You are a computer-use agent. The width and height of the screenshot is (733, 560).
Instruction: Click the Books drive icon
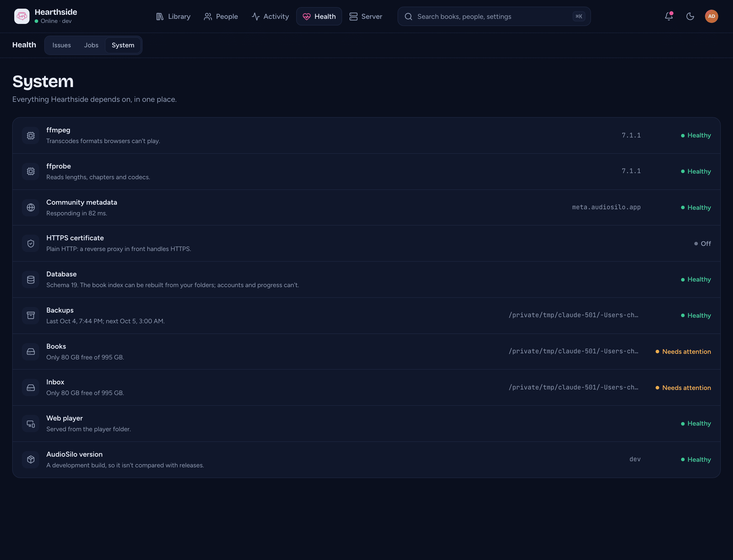point(31,352)
